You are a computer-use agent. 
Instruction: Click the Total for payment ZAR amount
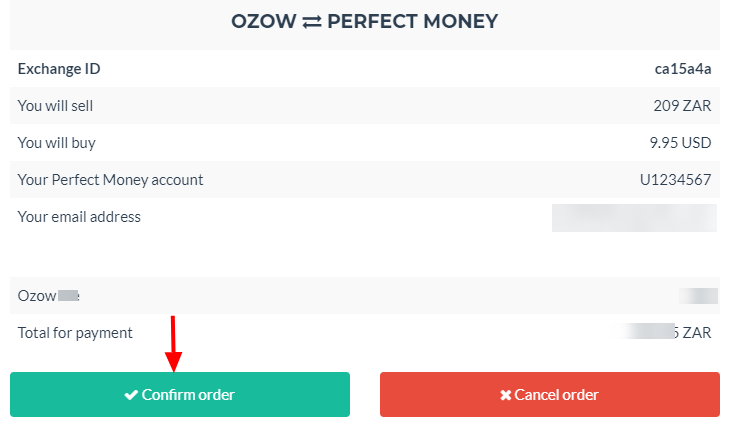[x=668, y=332]
